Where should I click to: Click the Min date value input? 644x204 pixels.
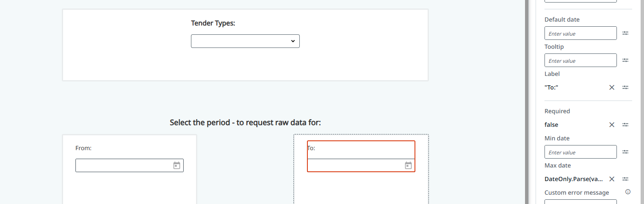[580, 152]
